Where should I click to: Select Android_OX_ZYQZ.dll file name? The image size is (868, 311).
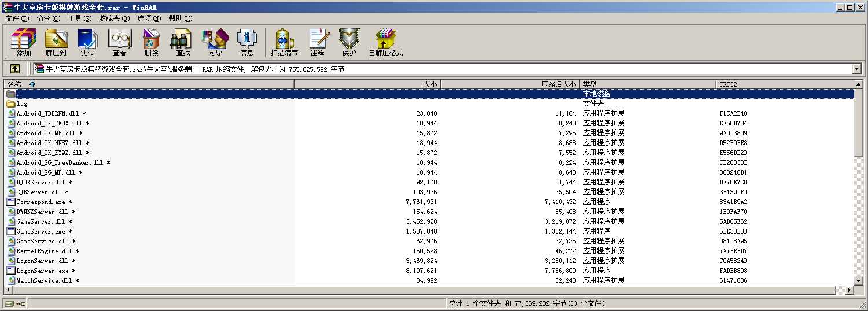[x=53, y=153]
